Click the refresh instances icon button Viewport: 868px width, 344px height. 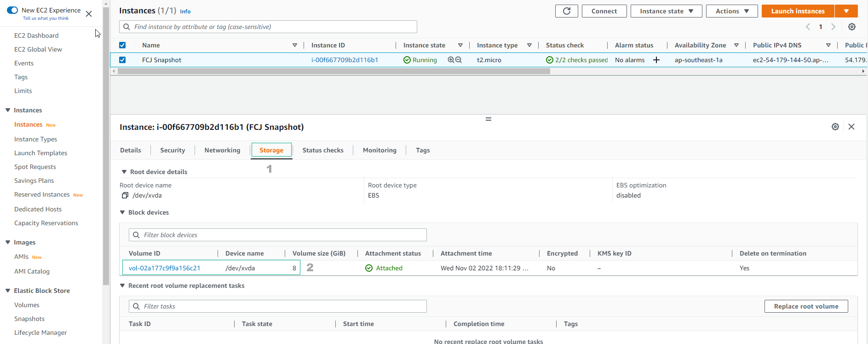pyautogui.click(x=566, y=11)
